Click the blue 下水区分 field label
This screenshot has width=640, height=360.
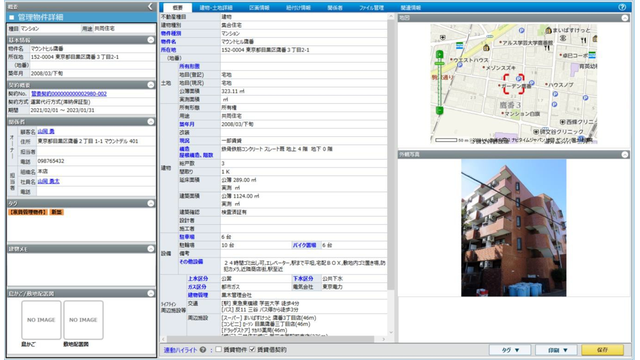[303, 278]
